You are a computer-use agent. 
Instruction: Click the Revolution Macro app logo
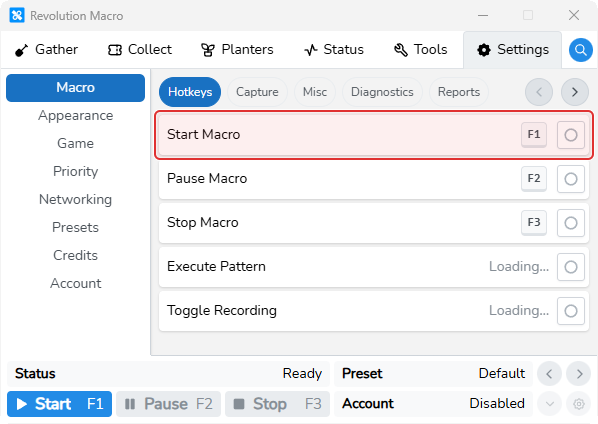17,16
